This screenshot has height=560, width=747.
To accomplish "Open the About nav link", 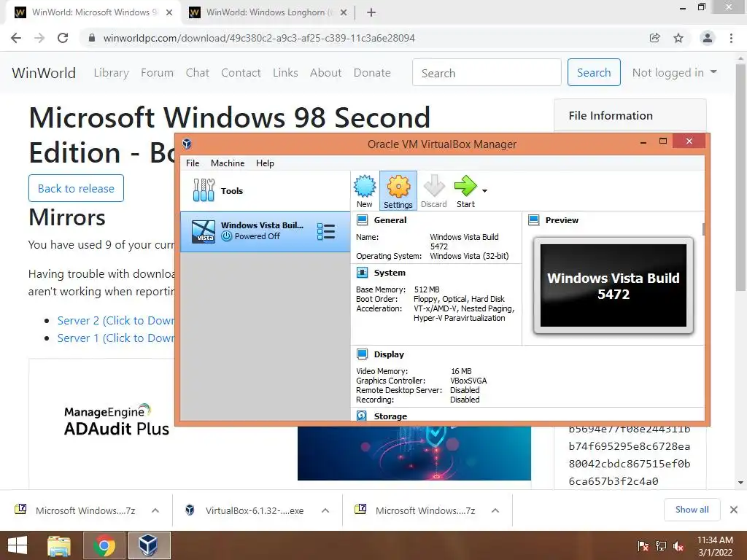I will point(326,73).
